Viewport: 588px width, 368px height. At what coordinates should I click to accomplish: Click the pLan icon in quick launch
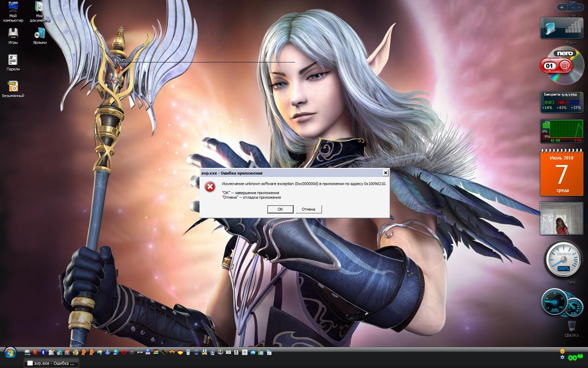[140, 352]
